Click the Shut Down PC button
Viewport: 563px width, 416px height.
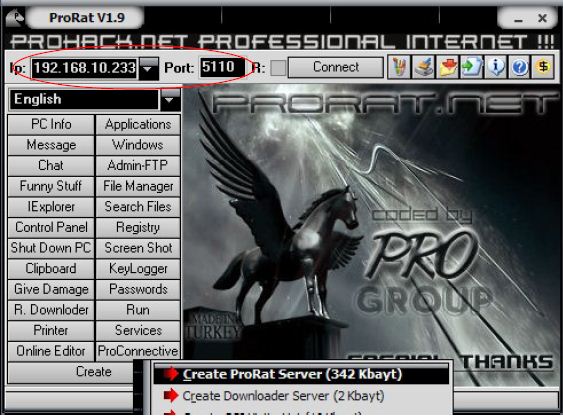(51, 248)
